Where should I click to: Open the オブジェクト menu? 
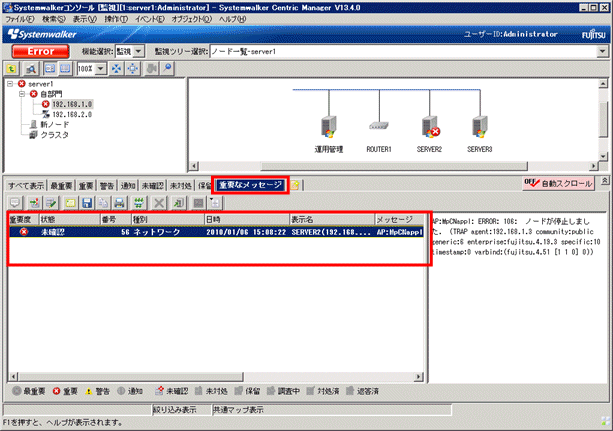[x=192, y=19]
